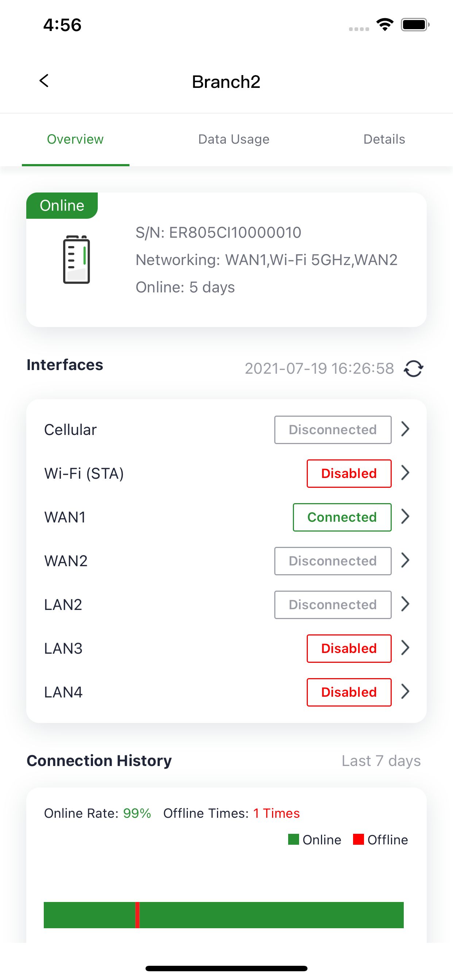Screen dimensions: 453x980
Task: Tap the red Offline legend square
Action: coord(358,839)
